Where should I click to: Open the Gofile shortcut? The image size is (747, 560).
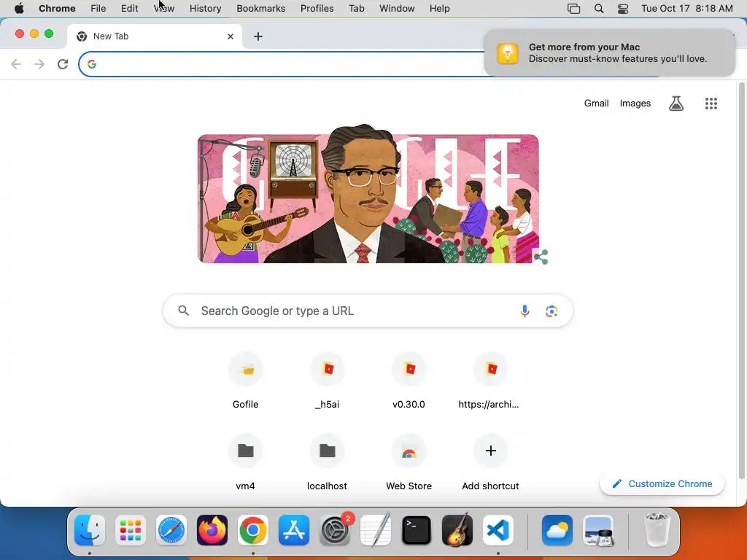[x=245, y=381]
